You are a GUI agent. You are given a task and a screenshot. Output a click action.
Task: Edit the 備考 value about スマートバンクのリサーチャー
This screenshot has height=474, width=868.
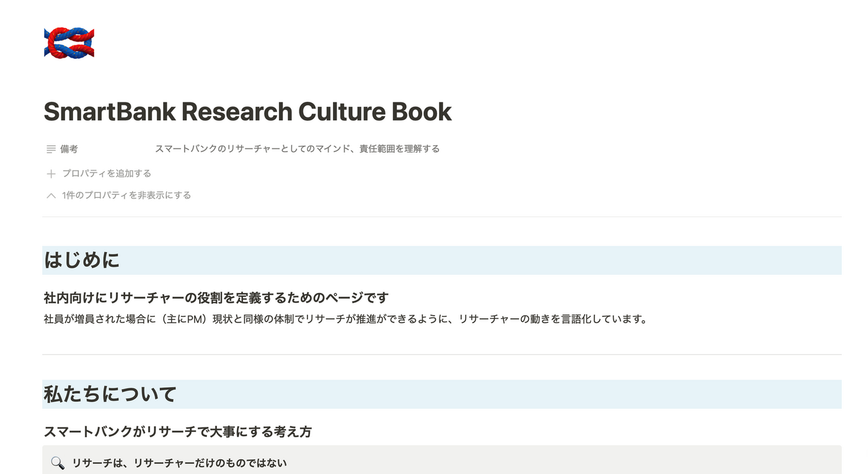(298, 149)
